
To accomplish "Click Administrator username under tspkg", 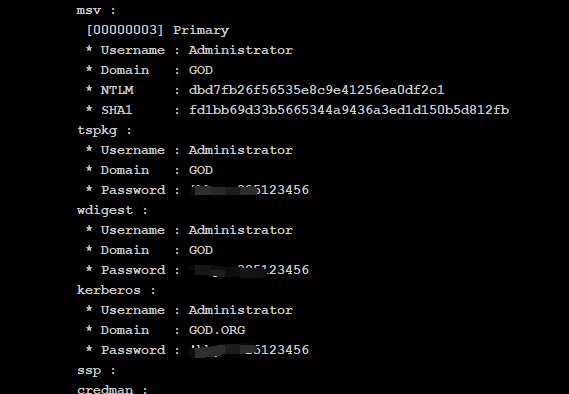I will [241, 150].
